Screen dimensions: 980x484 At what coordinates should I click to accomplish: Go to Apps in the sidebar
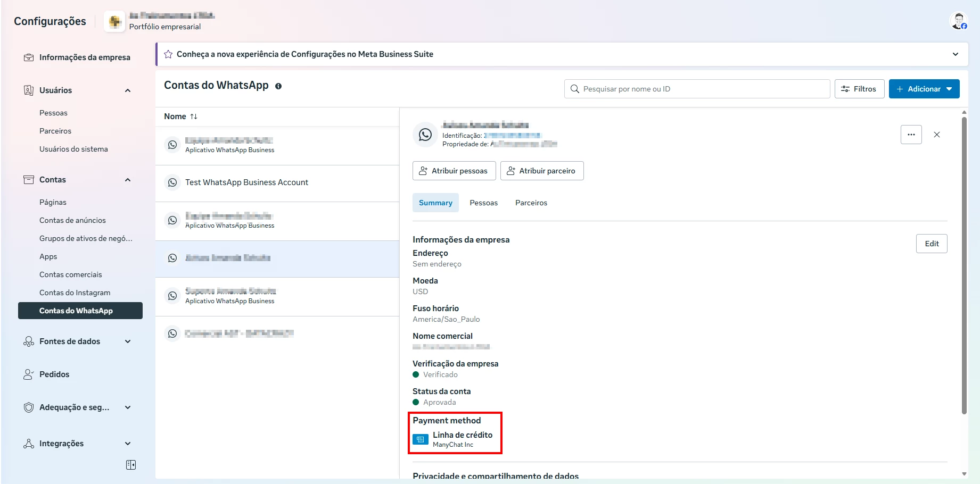tap(48, 256)
